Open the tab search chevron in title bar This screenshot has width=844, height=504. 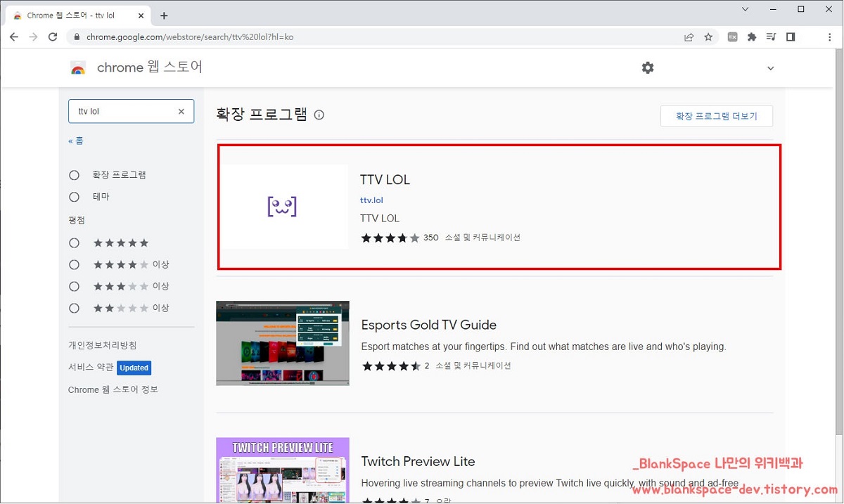click(745, 9)
